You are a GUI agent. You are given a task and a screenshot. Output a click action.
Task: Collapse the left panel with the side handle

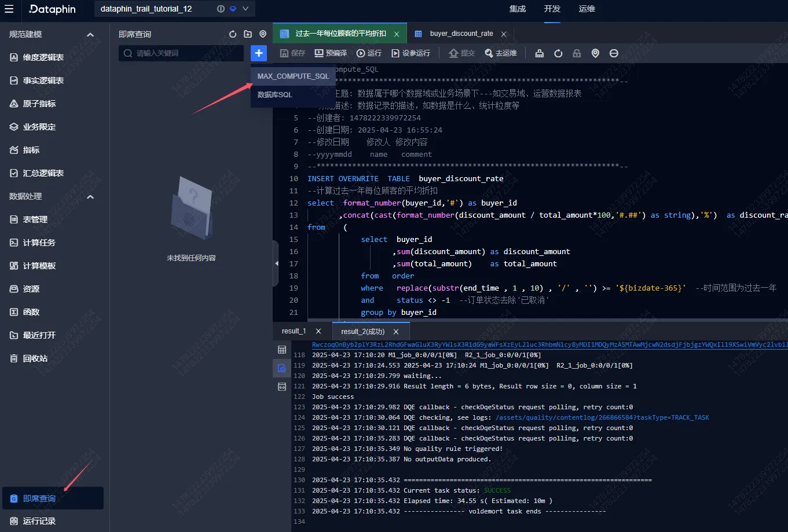coord(276,263)
